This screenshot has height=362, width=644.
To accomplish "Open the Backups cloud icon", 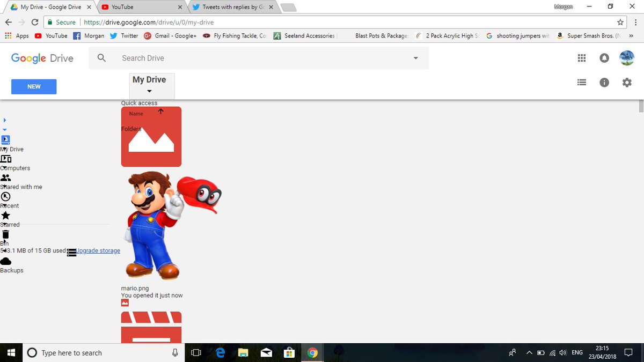I will click(x=5, y=261).
